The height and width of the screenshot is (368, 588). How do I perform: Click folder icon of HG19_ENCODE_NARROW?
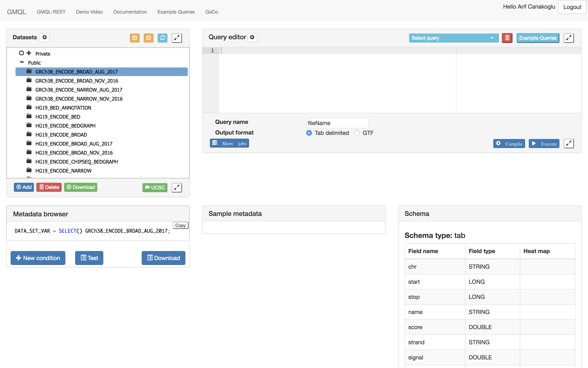tap(29, 170)
